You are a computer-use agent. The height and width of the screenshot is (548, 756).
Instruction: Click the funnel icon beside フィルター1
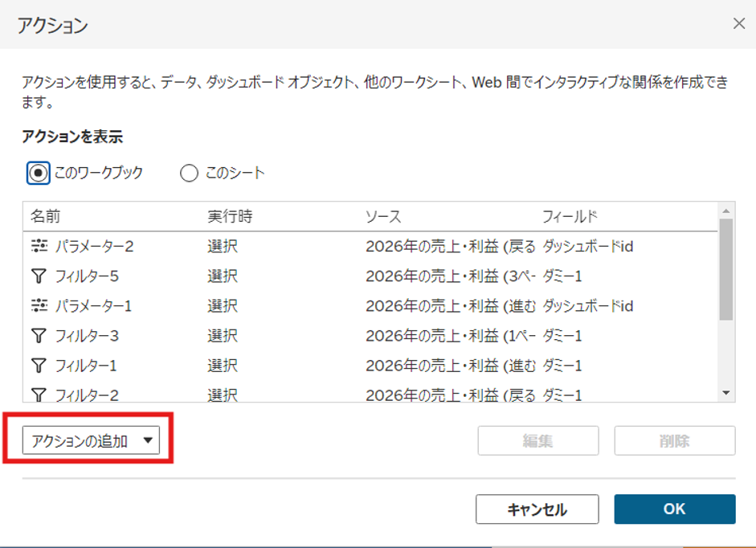39,366
